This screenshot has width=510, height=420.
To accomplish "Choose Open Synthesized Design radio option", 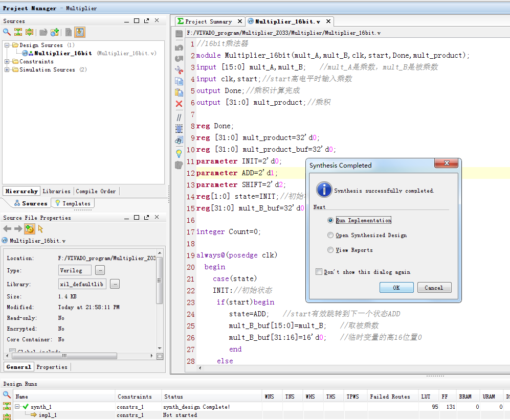I will point(330,235).
